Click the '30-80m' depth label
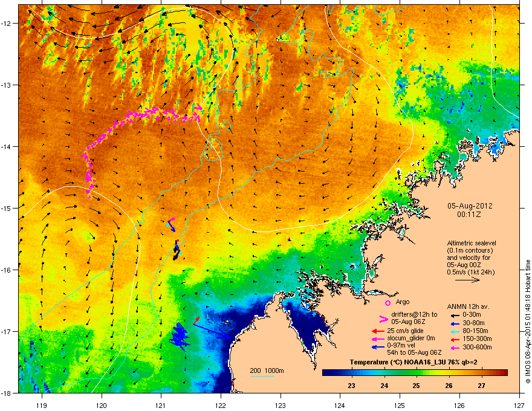532x411 pixels. point(473,323)
